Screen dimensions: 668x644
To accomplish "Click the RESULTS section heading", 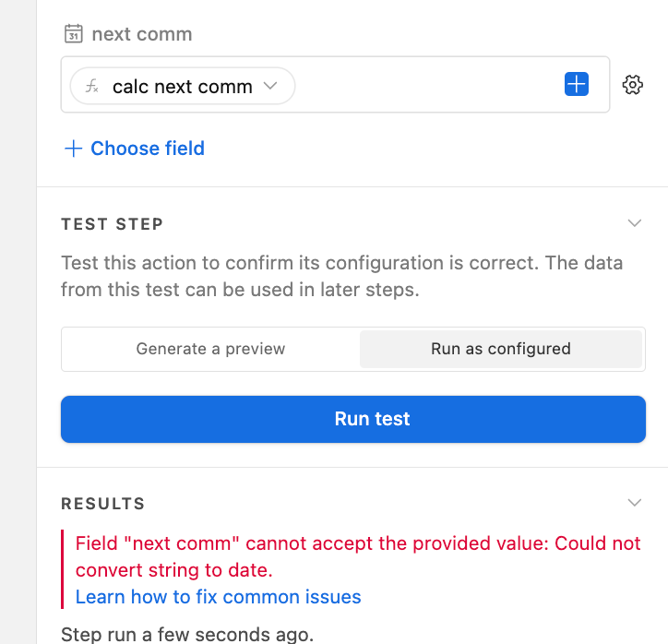I will click(x=103, y=504).
